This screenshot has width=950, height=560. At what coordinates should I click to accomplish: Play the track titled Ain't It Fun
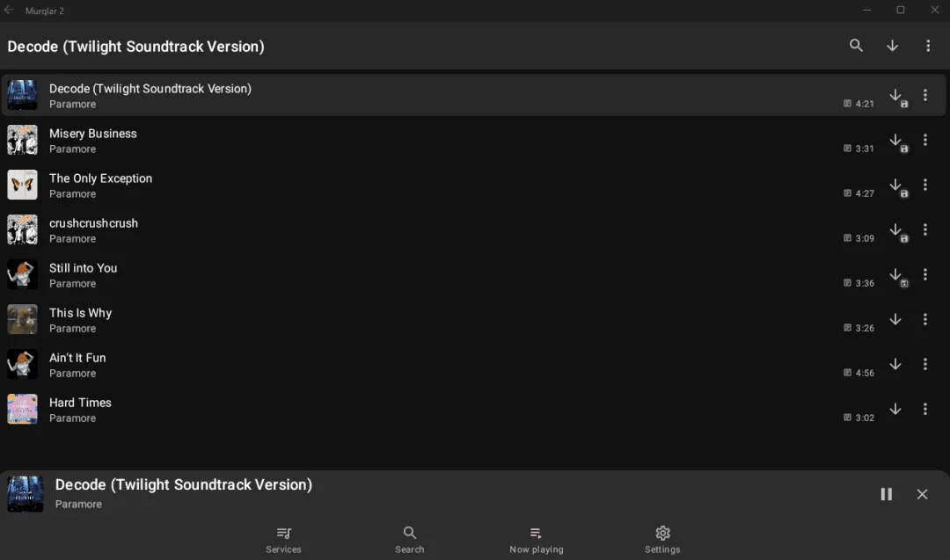[77, 358]
